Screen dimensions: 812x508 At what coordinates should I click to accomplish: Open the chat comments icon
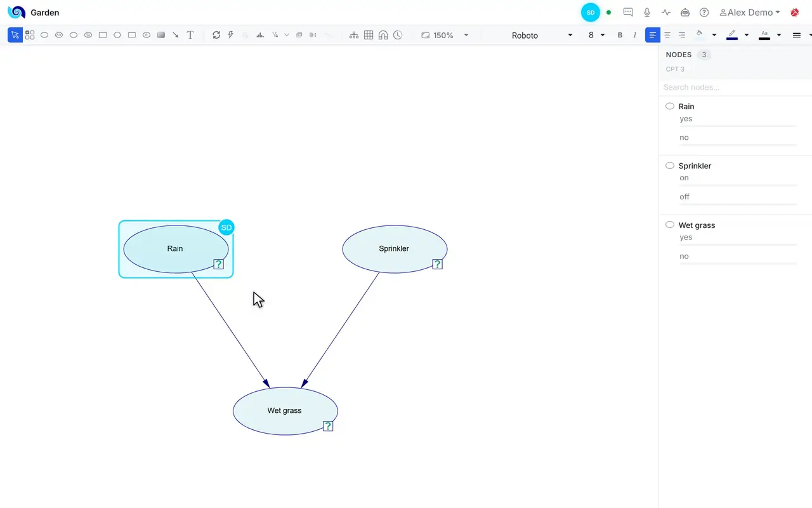point(628,12)
